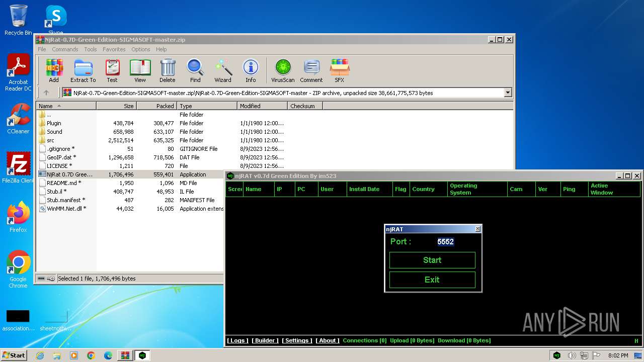The width and height of the screenshot is (644, 362).
Task: Click Internet Explorer taskbar icon
Action: click(40, 355)
